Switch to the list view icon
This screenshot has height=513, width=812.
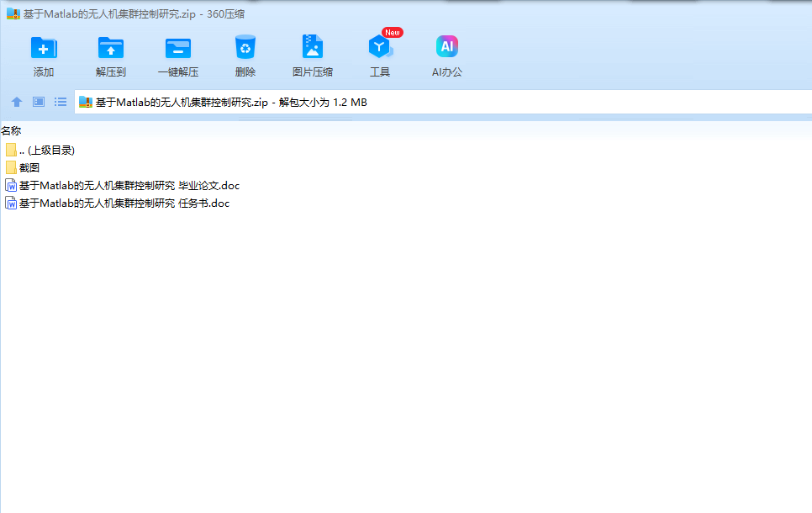(x=61, y=102)
